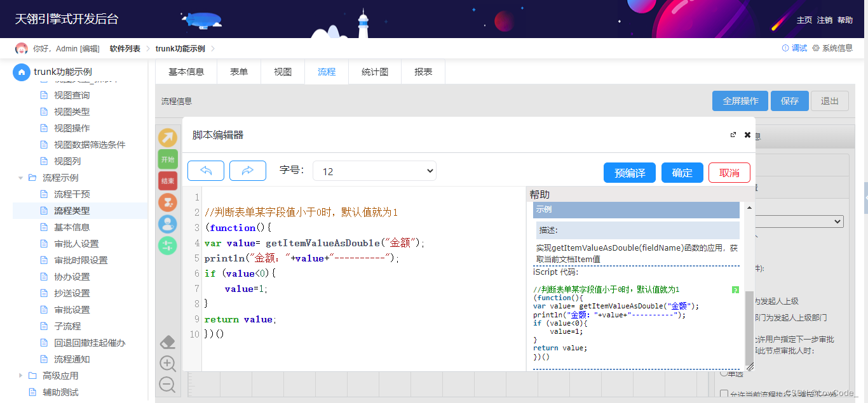Open 视图数据筛选条件 in the tree

90,145
